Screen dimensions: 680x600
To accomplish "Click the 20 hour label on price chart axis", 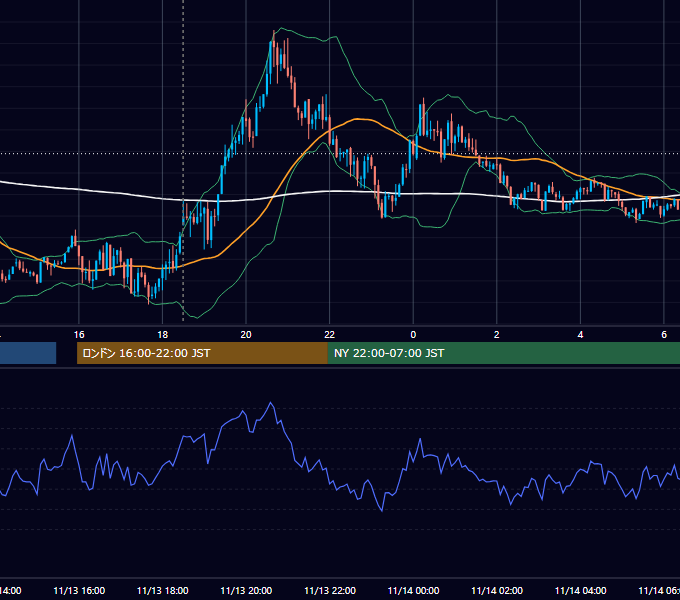I will click(246, 335).
